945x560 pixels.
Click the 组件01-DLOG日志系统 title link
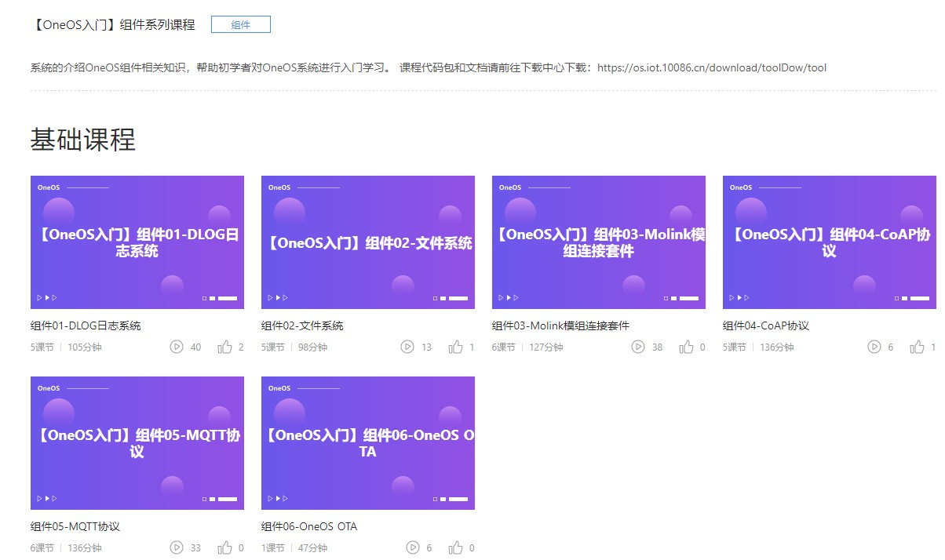(x=86, y=325)
